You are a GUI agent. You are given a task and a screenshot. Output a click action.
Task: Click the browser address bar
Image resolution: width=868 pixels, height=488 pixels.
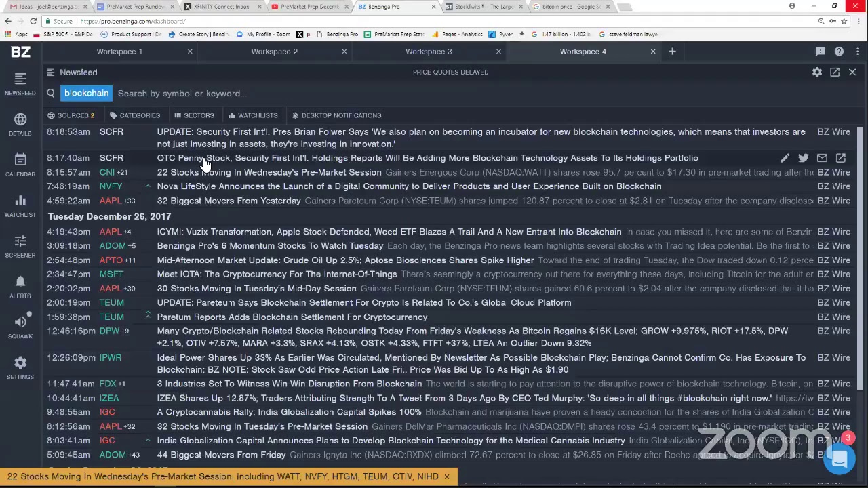tap(434, 21)
